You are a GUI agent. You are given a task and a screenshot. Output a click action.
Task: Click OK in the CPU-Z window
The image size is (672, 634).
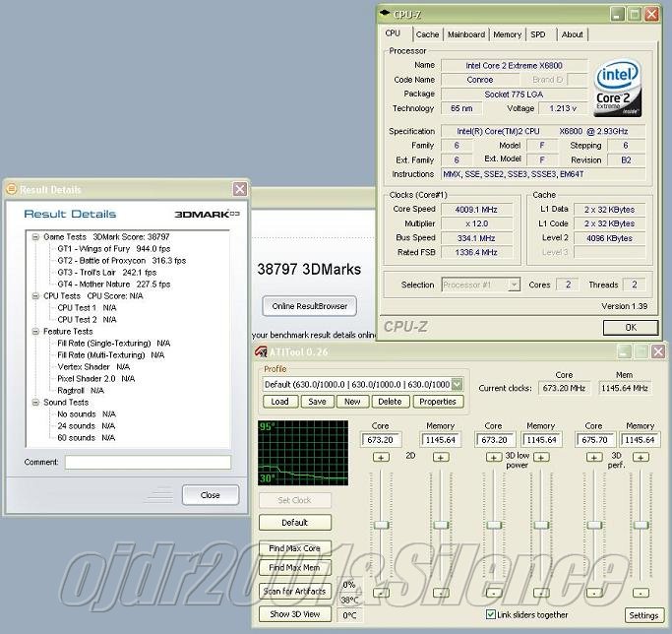(x=631, y=327)
